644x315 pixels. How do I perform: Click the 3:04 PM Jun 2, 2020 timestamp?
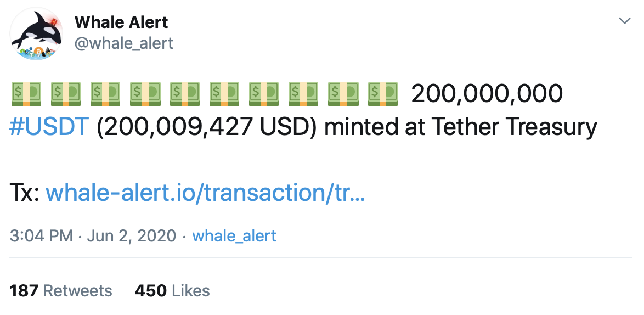(x=93, y=236)
